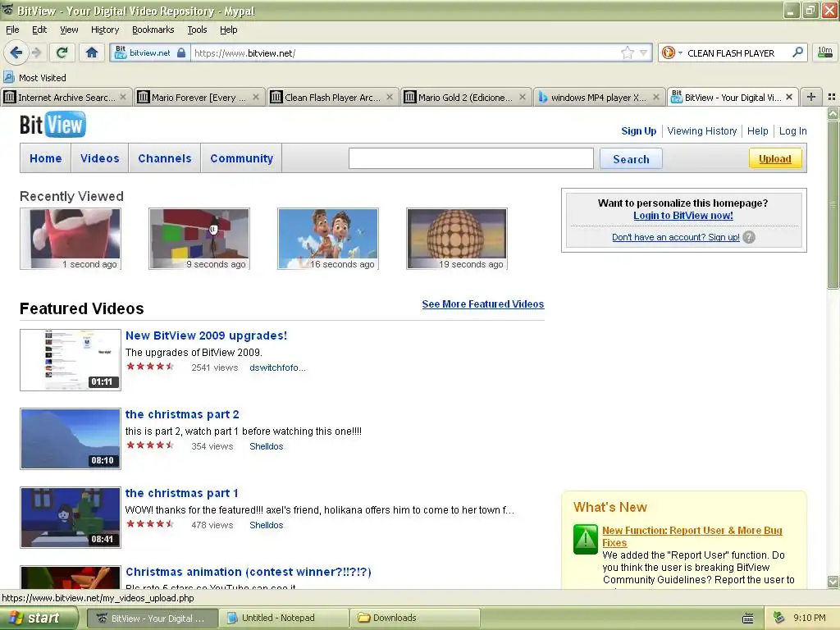Screen dimensions: 840x630
Task: Go to the Home nav item
Action: click(46, 158)
